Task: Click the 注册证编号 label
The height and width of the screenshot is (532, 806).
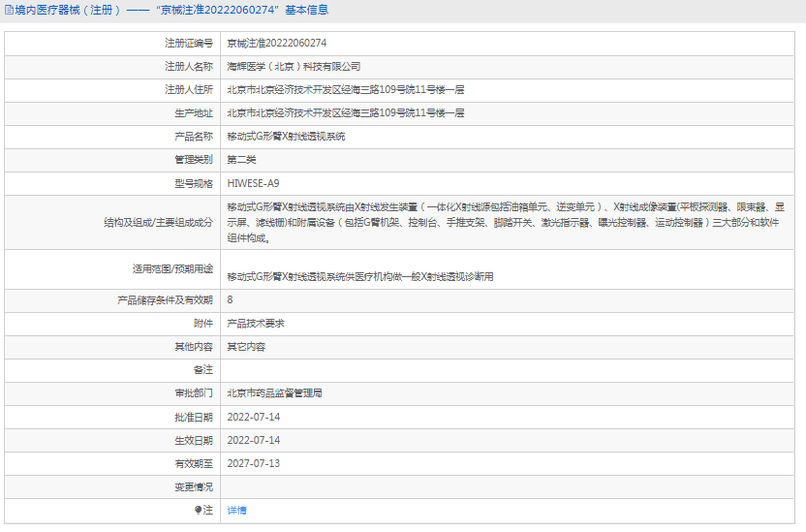Action: (189, 44)
